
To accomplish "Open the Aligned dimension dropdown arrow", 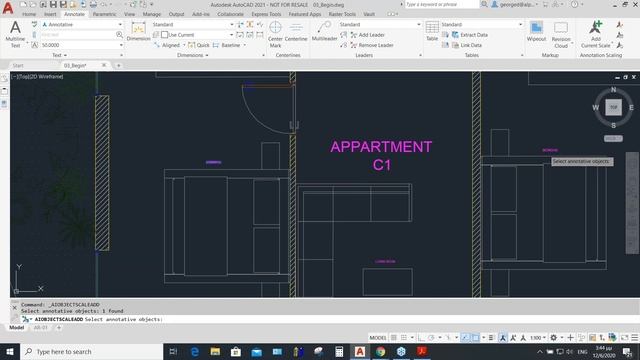I will coord(184,45).
